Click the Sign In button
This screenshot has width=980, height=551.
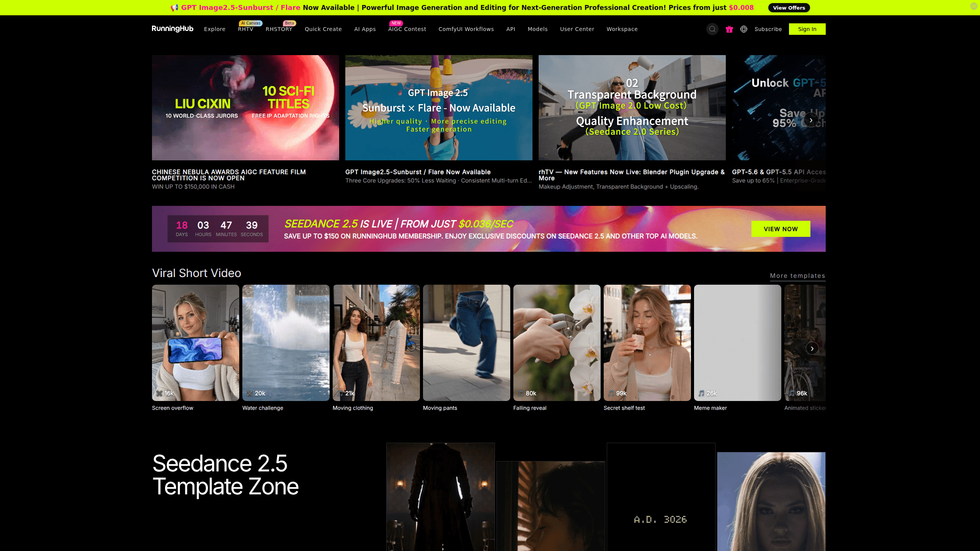tap(807, 29)
